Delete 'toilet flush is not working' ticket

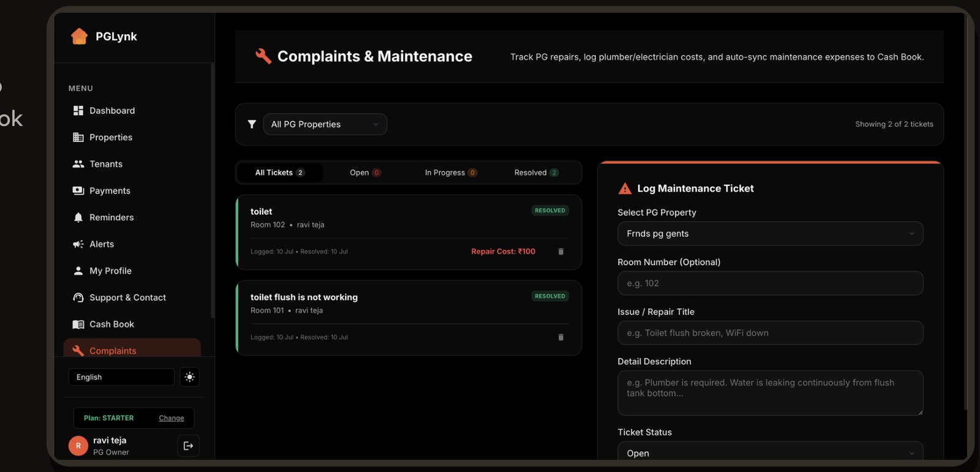point(560,337)
